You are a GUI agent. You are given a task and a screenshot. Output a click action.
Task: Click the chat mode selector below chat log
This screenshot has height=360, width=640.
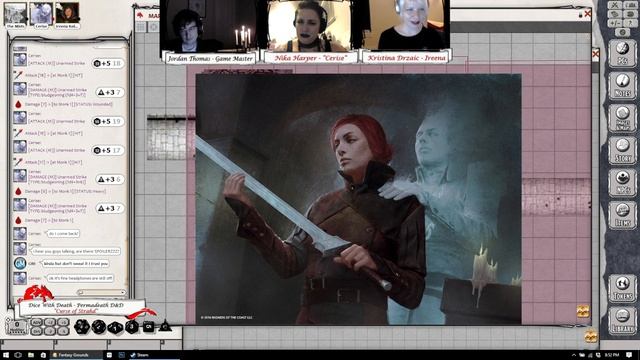click(x=101, y=292)
